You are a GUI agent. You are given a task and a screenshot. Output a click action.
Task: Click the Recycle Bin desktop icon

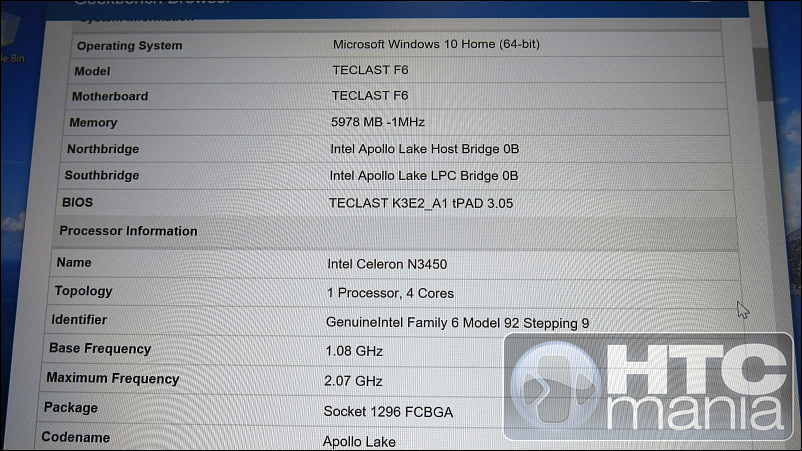point(11,38)
